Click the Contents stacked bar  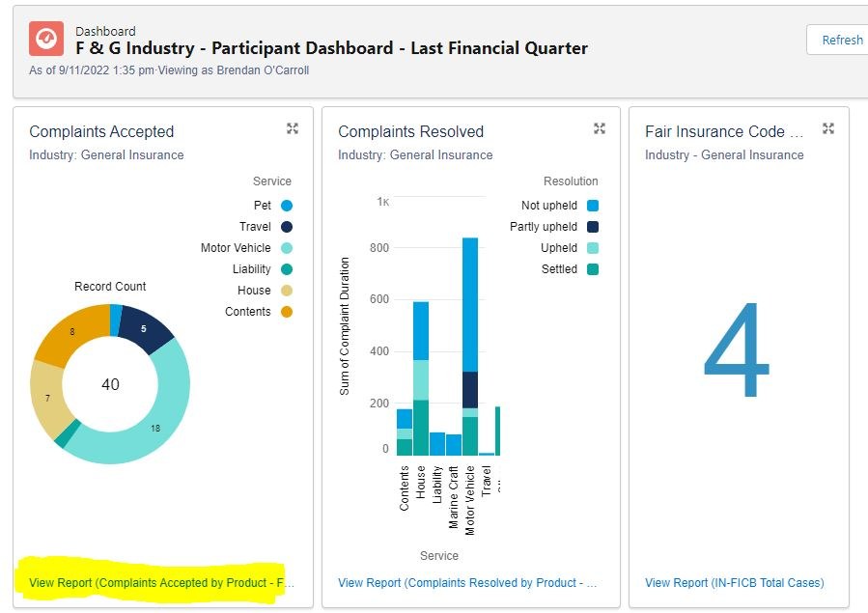tap(405, 432)
